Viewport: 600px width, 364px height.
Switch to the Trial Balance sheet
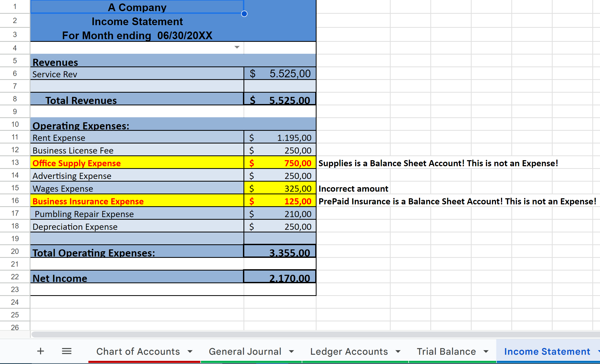tap(446, 351)
